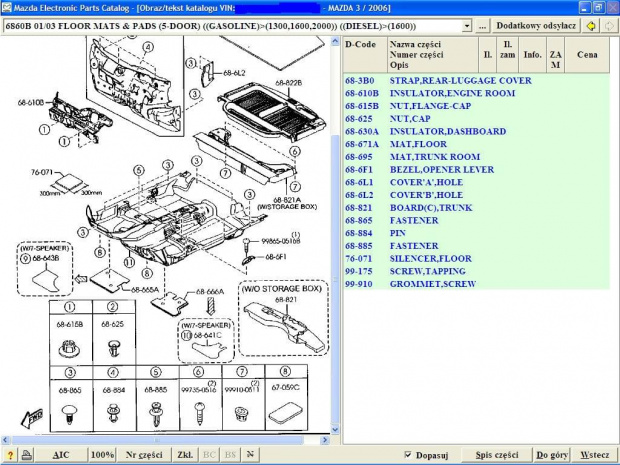Viewport: 620px width, 465px height.
Task: Click the Spis części button
Action: click(x=497, y=455)
